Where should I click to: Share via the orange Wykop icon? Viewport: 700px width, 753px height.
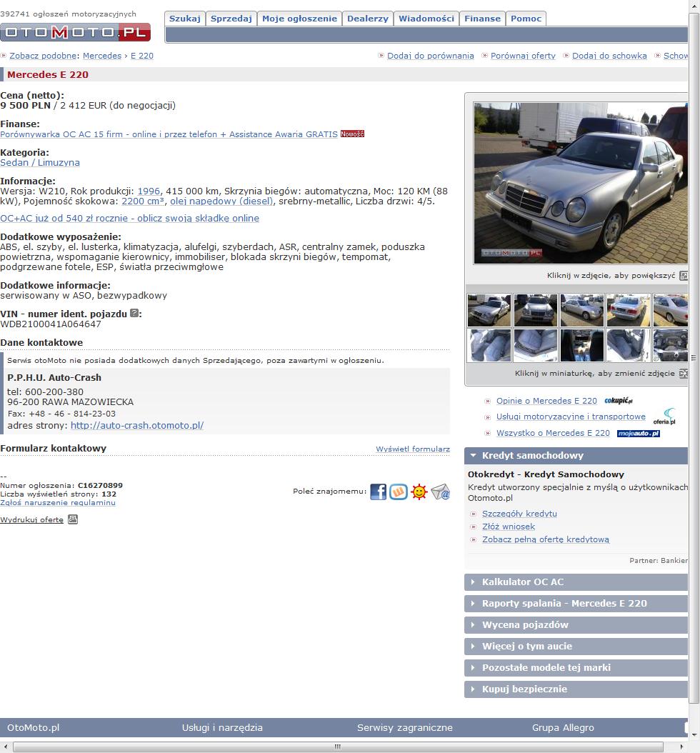(x=399, y=492)
